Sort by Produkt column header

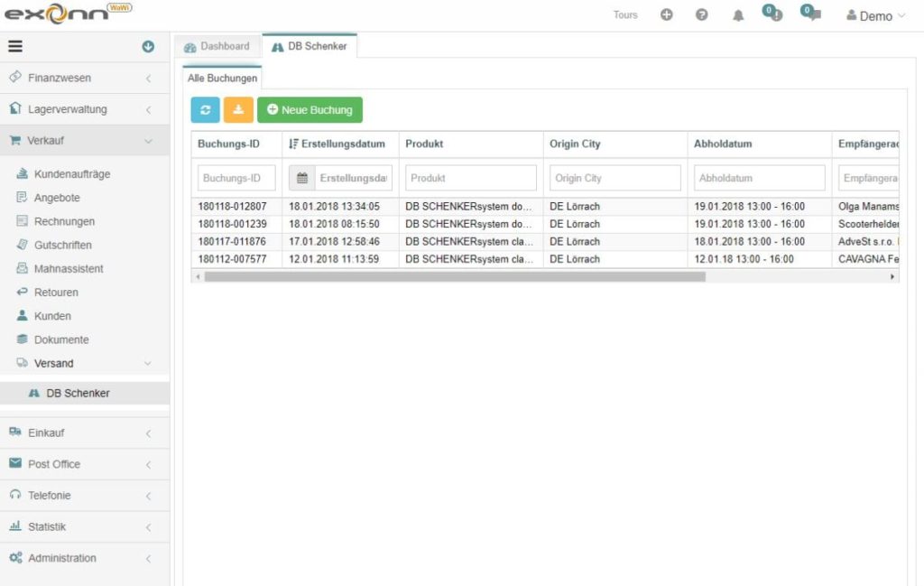[x=424, y=144]
